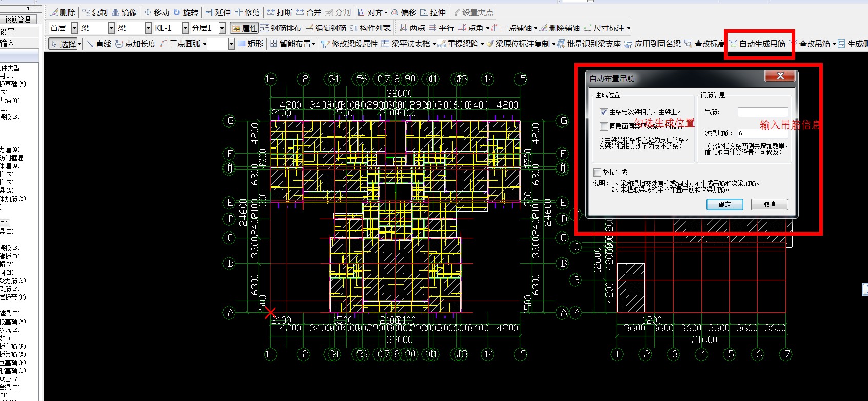Select 板受力筋(S) in component tree
868x401 pixels.
click(x=13, y=281)
